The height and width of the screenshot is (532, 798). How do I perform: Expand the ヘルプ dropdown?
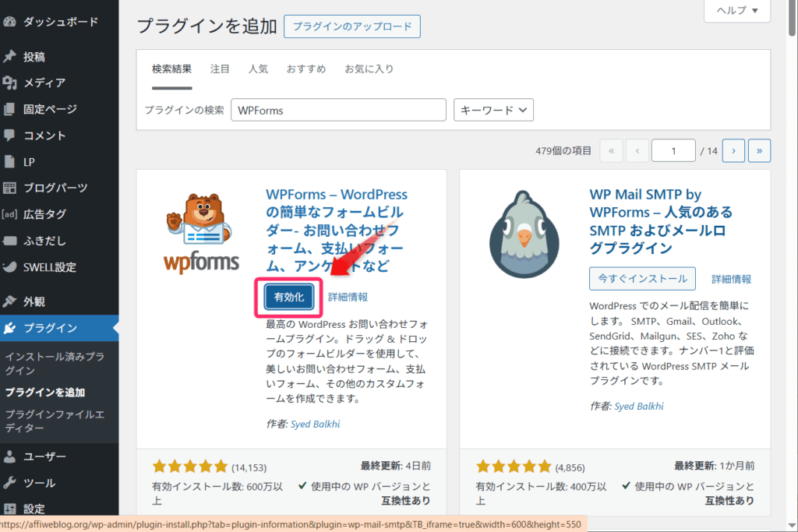[x=737, y=10]
